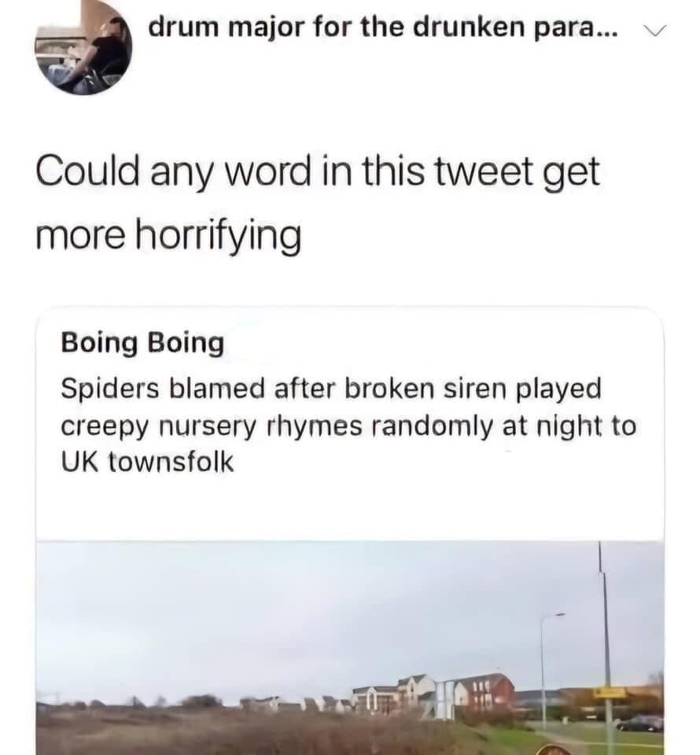This screenshot has width=700, height=755.
Task: Click "creepy nursery rhymes" in the quoted tweet
Action: 212,425
